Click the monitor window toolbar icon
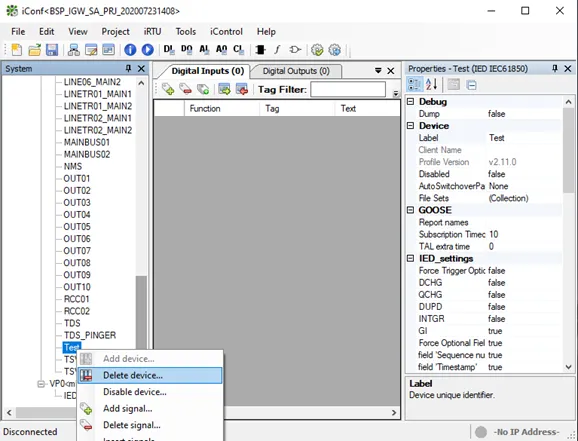The width and height of the screenshot is (578, 441). (x=109, y=50)
